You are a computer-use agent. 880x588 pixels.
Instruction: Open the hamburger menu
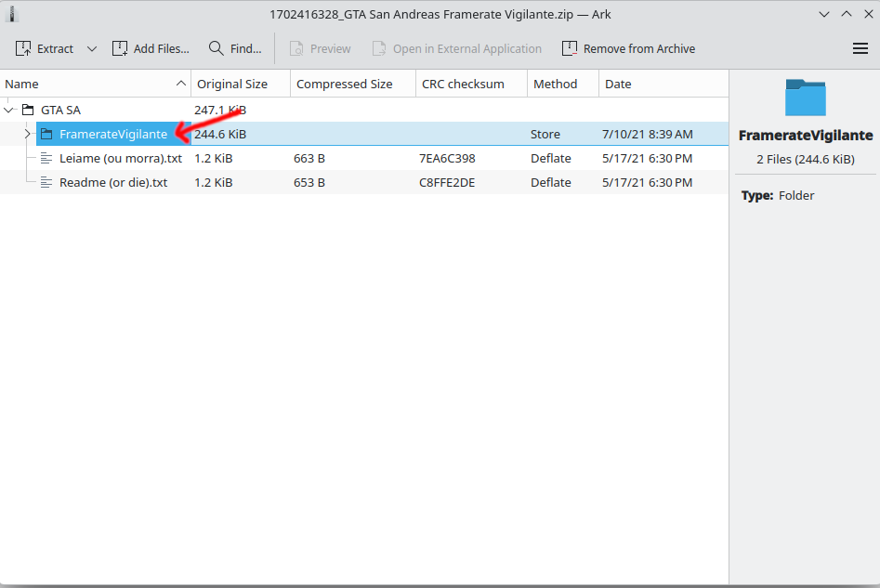(x=860, y=49)
